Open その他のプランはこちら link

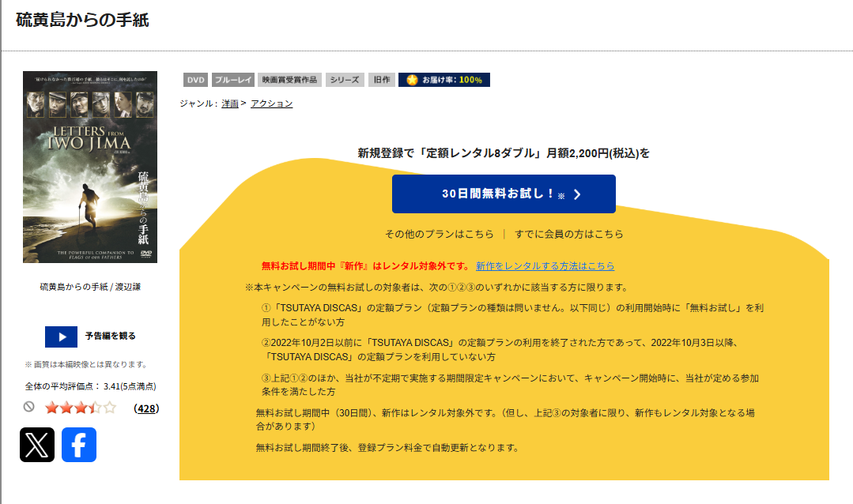439,234
